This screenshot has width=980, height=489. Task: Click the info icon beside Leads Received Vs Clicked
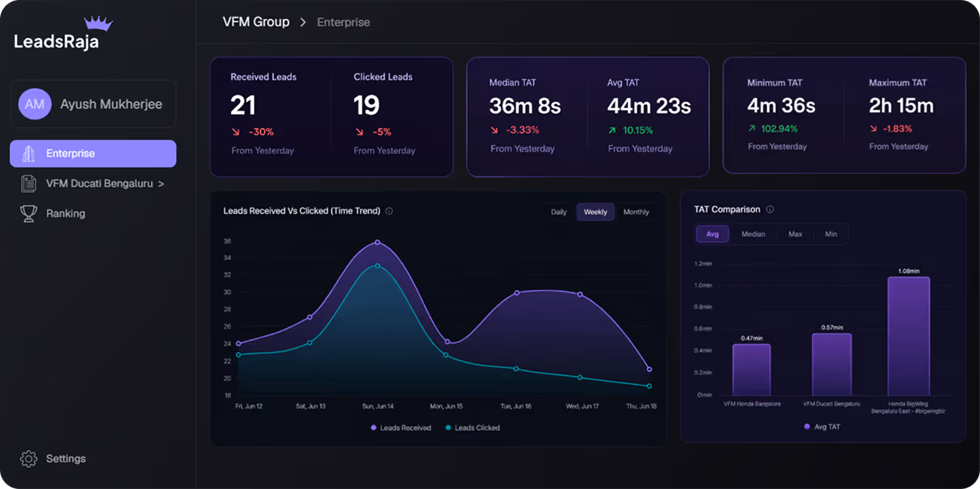[x=389, y=211]
